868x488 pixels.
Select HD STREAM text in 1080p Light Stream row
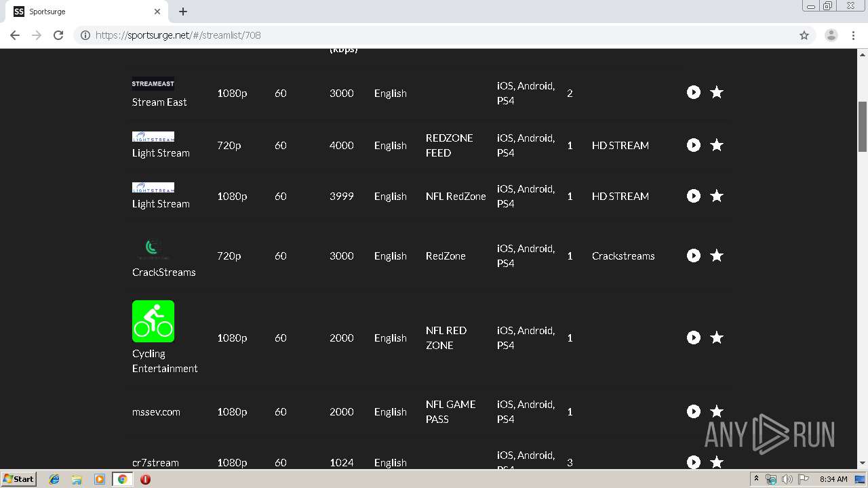[x=620, y=197]
